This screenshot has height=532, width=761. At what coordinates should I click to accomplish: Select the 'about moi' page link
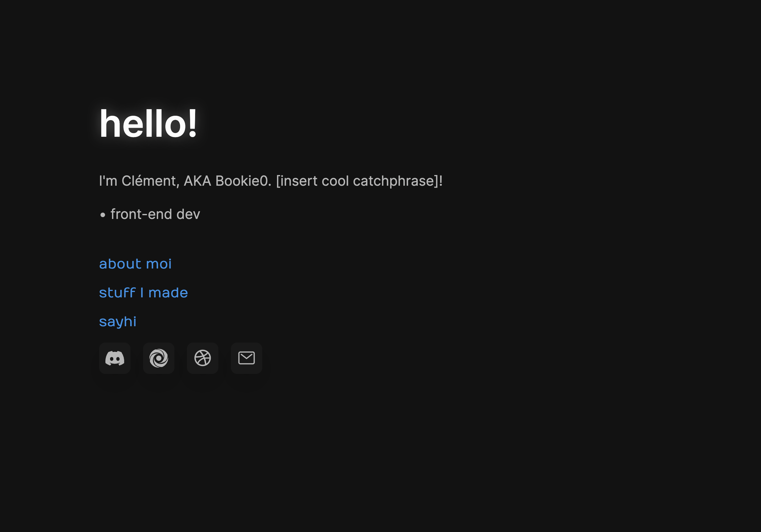(x=136, y=263)
